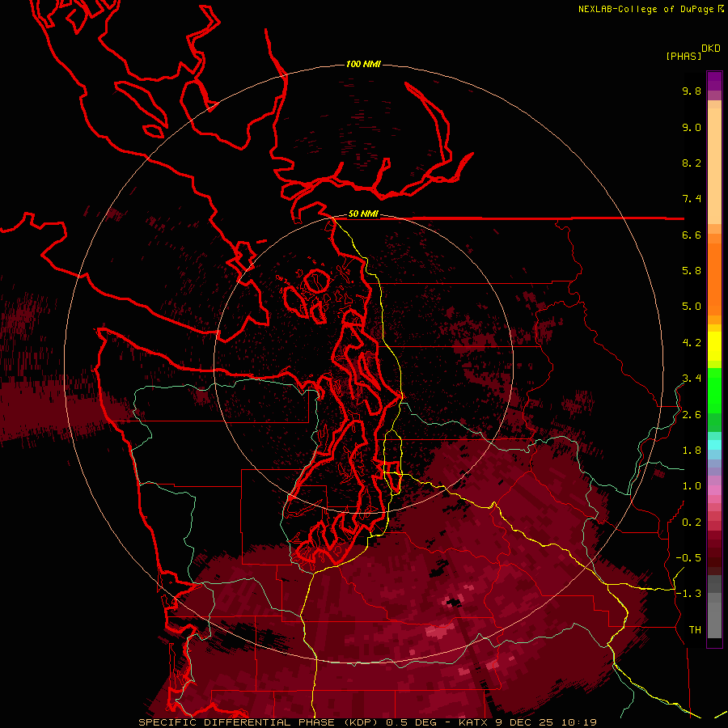Click the yellow segment of the color bar
Image resolution: width=728 pixels, height=728 pixels.
pos(714,346)
